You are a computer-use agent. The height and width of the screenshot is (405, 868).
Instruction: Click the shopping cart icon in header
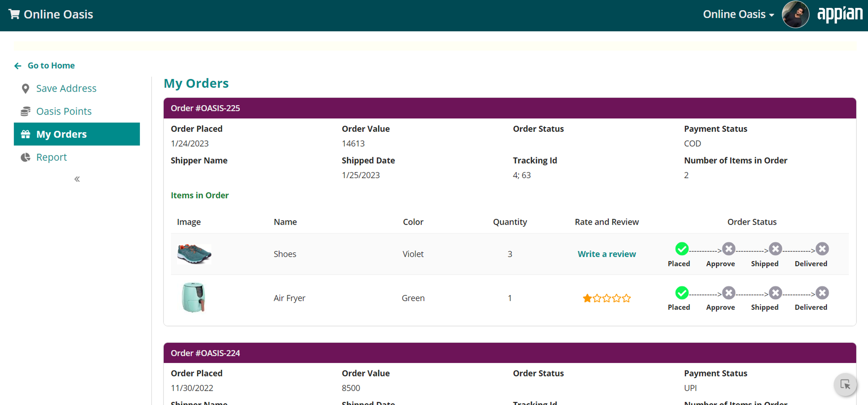click(x=14, y=14)
